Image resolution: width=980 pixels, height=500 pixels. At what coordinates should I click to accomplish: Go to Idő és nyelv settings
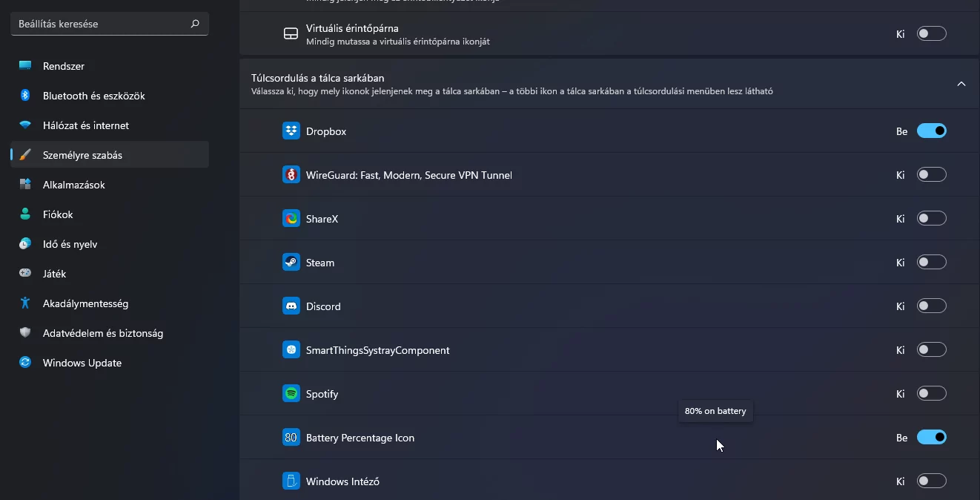click(110, 244)
